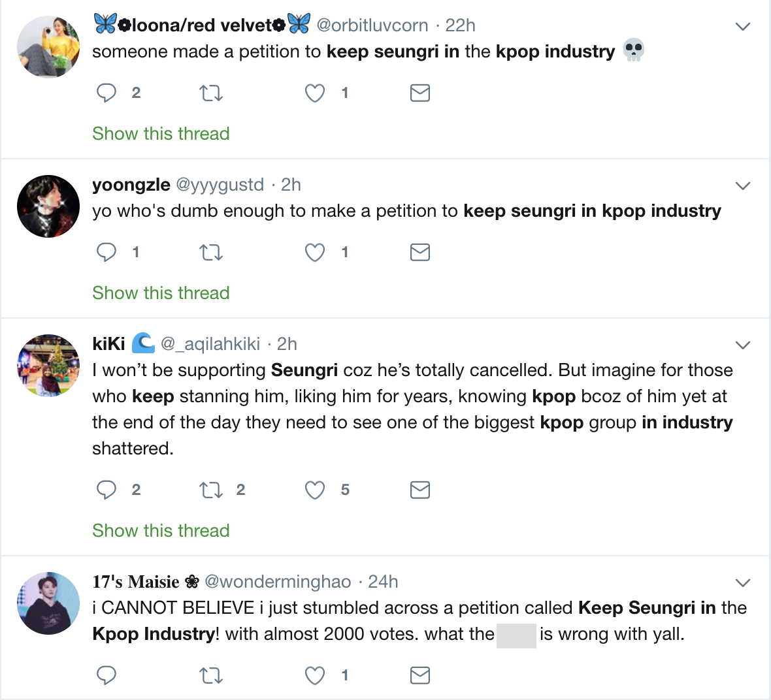Reply to yoongzle's tweet
The width and height of the screenshot is (771, 700).
click(x=107, y=252)
